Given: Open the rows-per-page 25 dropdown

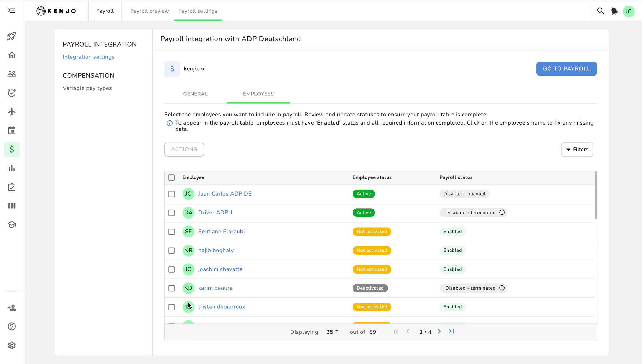Looking at the screenshot, I should coord(332,332).
